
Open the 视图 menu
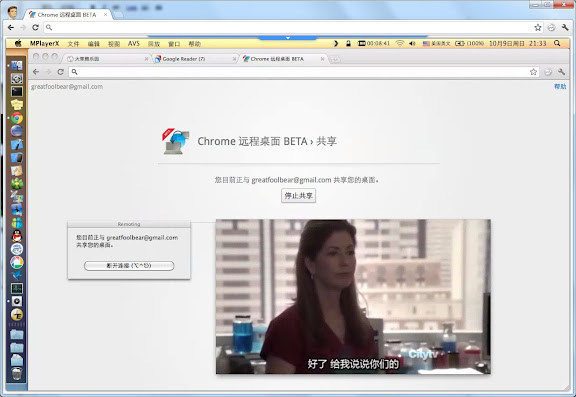(x=114, y=44)
